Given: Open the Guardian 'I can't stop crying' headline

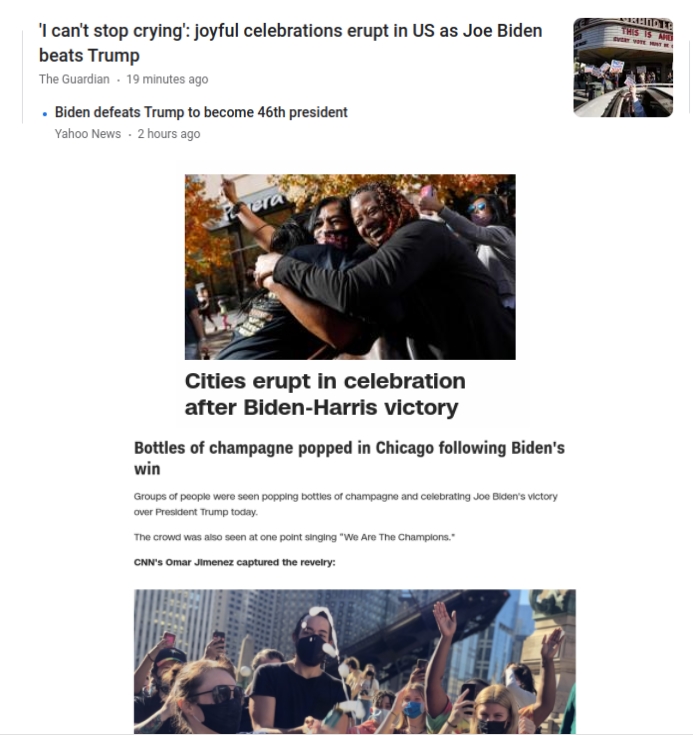Looking at the screenshot, I should (290, 43).
